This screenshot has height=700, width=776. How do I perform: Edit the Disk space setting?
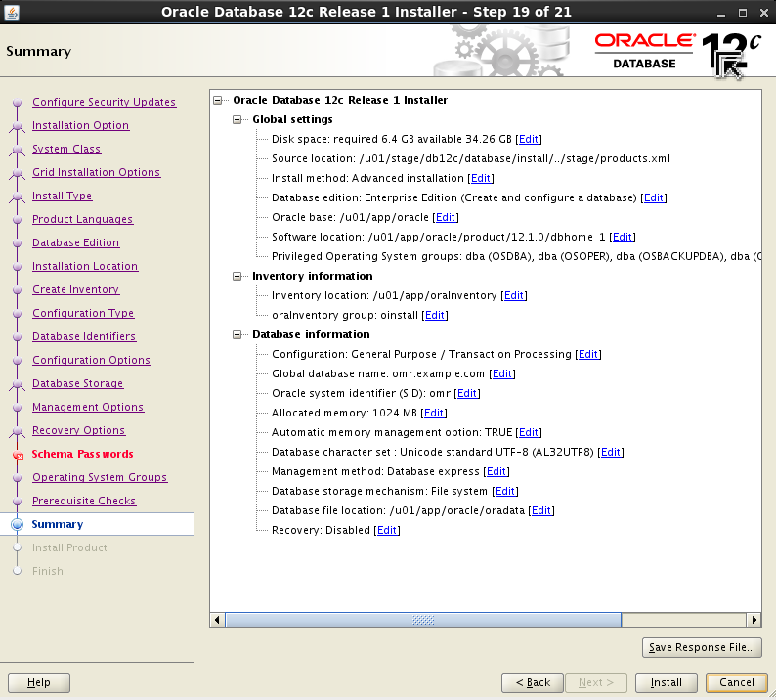(x=529, y=139)
